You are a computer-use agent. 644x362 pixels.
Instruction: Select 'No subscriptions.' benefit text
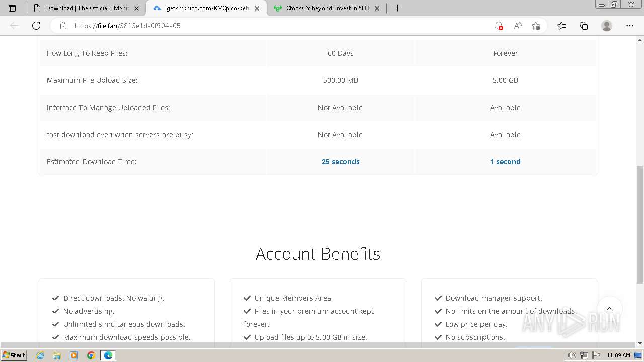(475, 337)
